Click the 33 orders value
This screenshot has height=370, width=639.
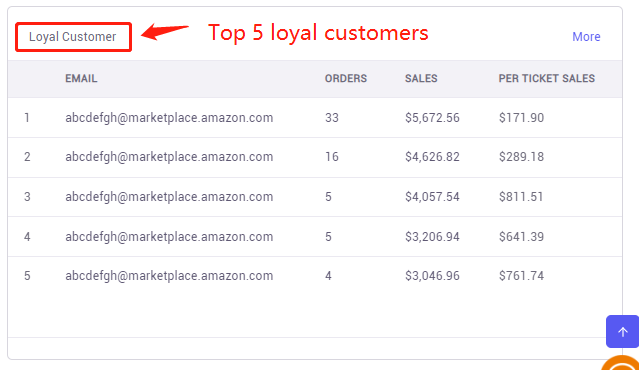point(332,118)
